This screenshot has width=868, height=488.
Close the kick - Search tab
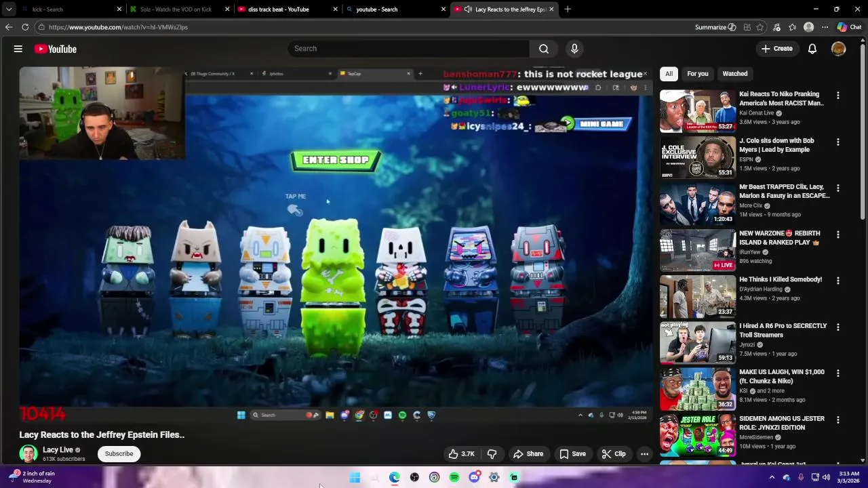[119, 9]
